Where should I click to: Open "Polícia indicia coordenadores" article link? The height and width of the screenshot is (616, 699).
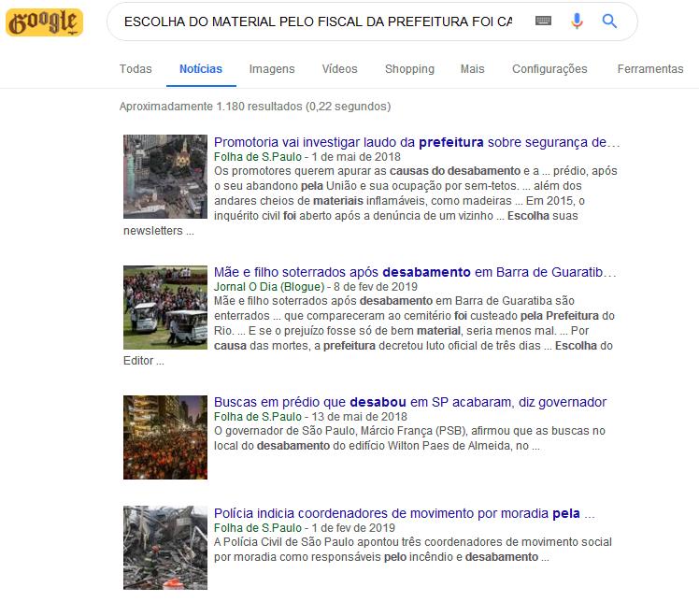click(404, 513)
